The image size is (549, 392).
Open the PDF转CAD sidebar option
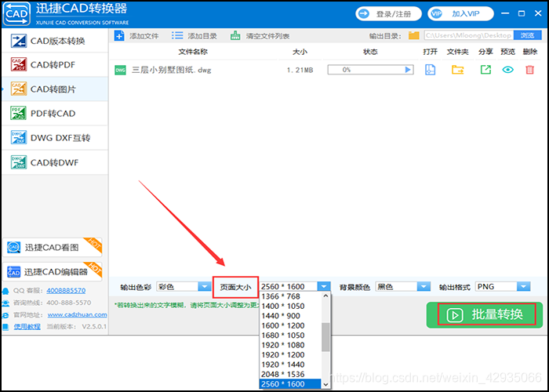click(x=55, y=114)
